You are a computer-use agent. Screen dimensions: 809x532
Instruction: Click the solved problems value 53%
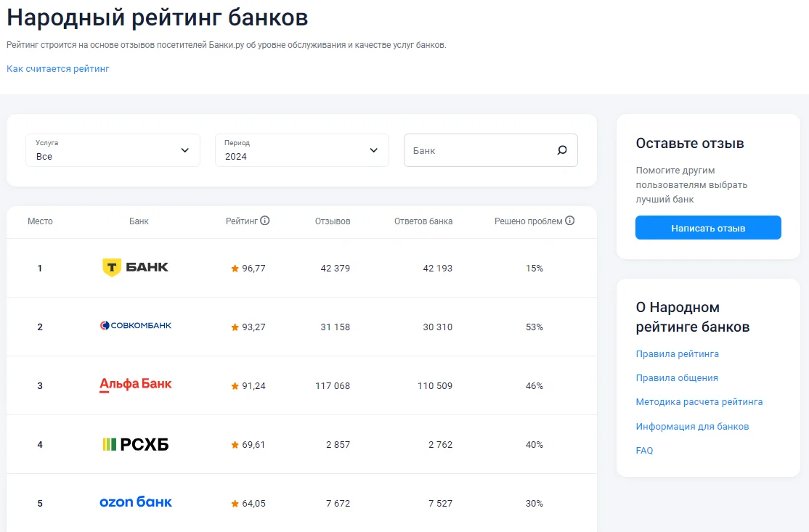coord(534,327)
